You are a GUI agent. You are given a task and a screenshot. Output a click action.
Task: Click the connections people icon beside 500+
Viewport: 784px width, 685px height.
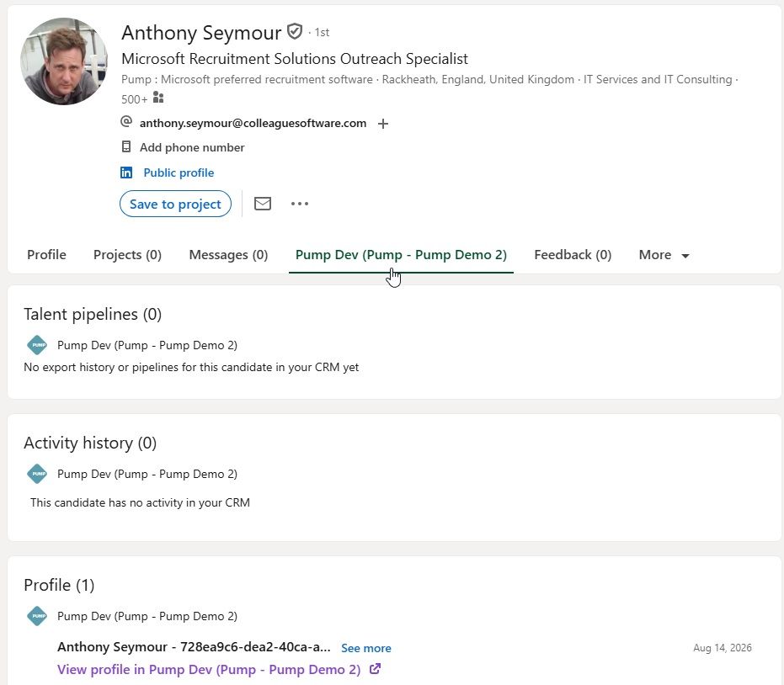point(158,98)
